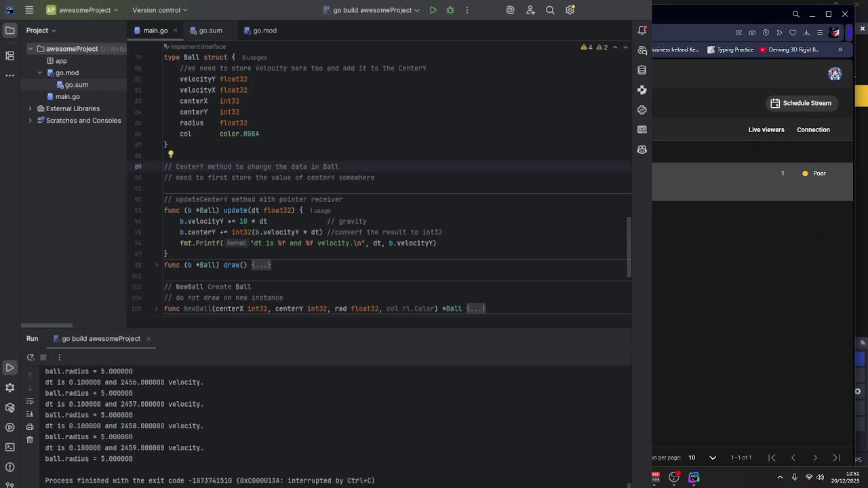Open Terminal tool window icon
This screenshot has width=868, height=488.
click(x=9, y=447)
